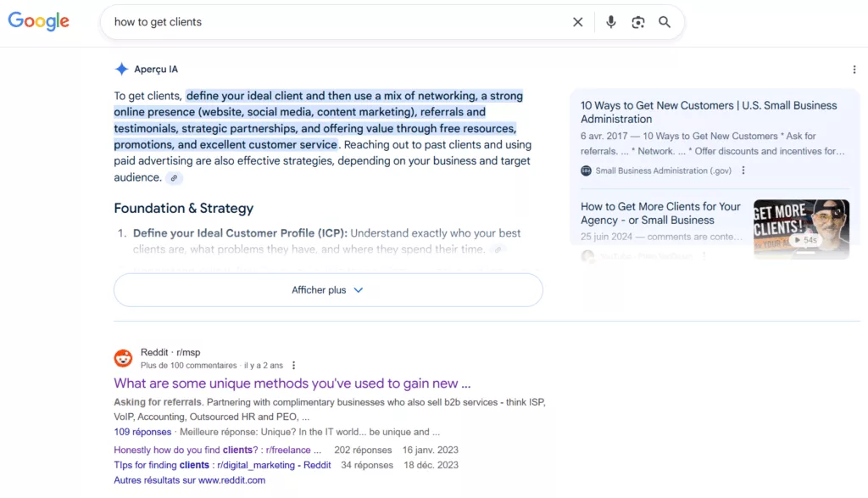This screenshot has width=868, height=498.
Task: Open the three-dot menu on the AI overview
Action: pos(854,69)
